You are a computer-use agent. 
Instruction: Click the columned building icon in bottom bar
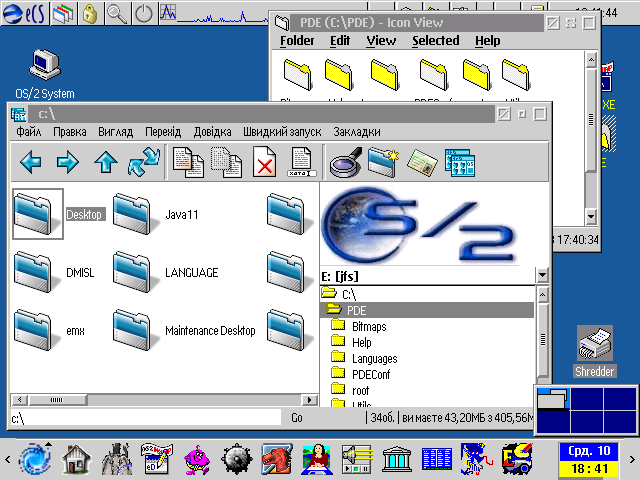point(397,460)
